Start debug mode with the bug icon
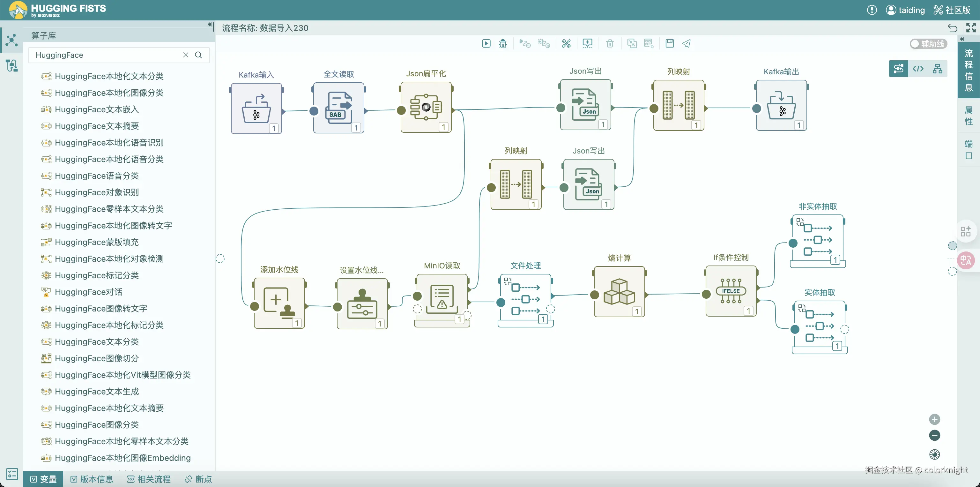Screen dimensions: 980x487 tap(503, 43)
